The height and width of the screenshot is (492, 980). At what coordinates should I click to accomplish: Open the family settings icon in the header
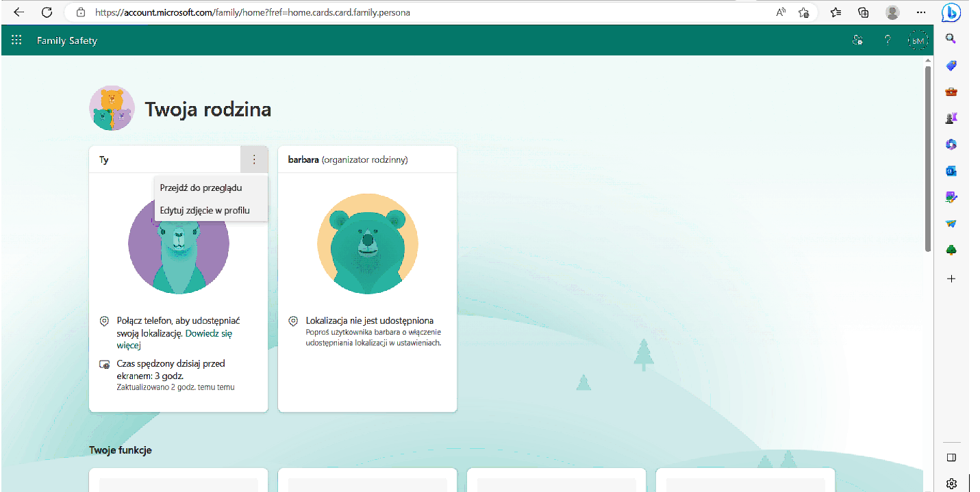pos(857,40)
